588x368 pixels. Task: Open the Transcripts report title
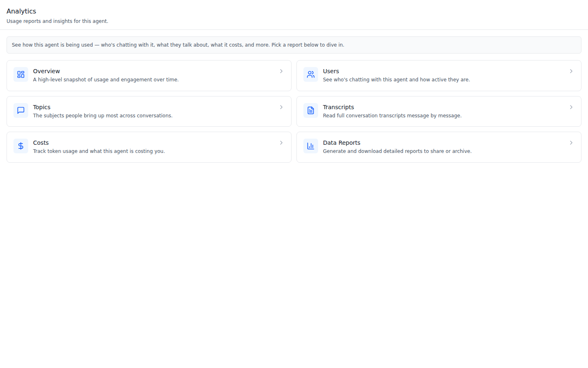[339, 107]
